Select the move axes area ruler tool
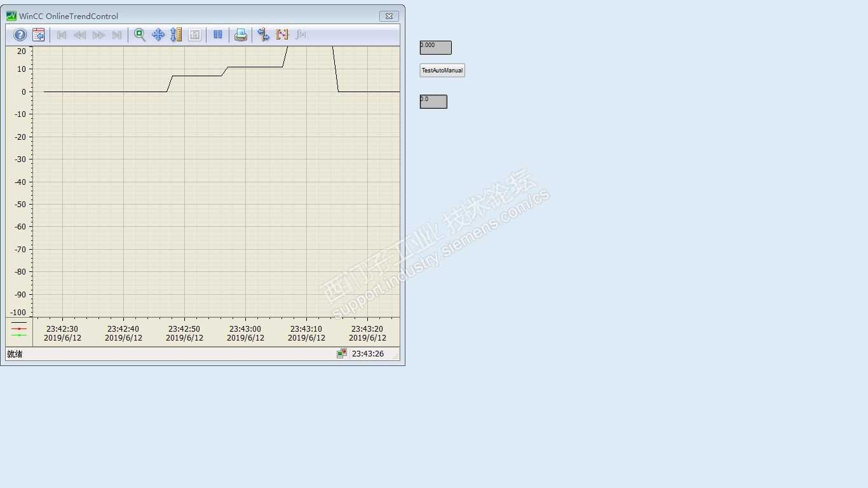 click(x=176, y=35)
